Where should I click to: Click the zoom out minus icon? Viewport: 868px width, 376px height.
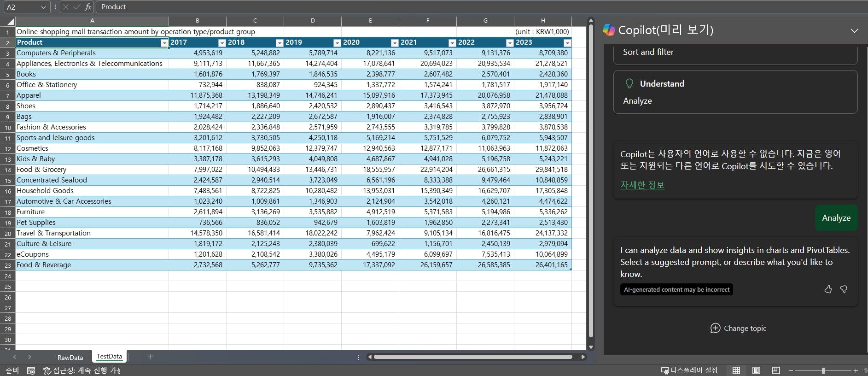point(791,370)
